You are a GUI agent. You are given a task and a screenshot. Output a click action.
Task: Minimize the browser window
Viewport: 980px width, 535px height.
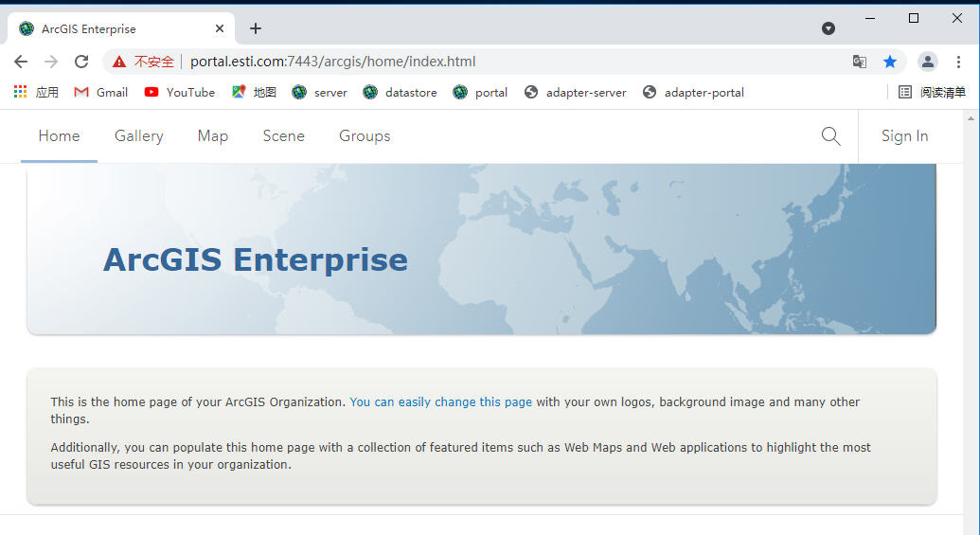click(869, 18)
